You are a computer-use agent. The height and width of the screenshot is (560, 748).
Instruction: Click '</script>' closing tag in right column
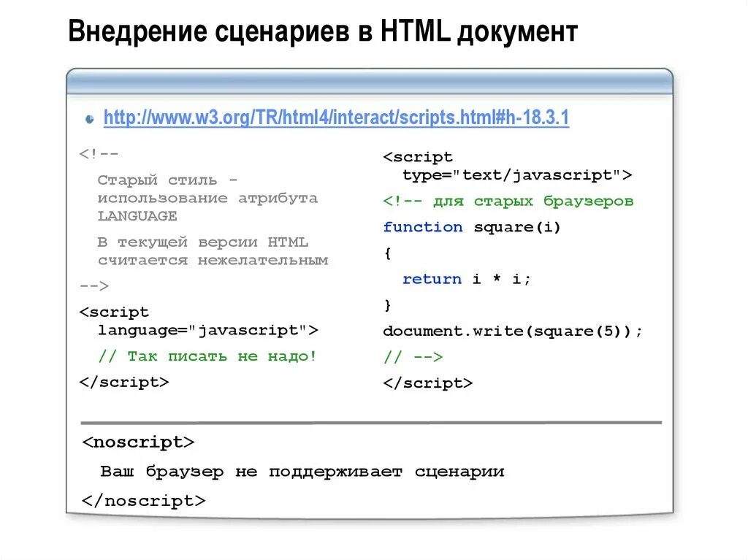[428, 383]
